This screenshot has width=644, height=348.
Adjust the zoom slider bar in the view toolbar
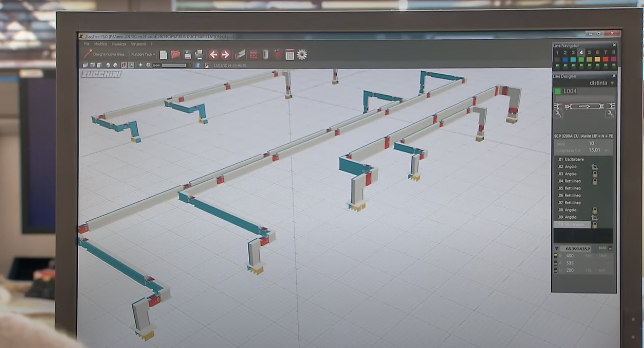click(174, 65)
